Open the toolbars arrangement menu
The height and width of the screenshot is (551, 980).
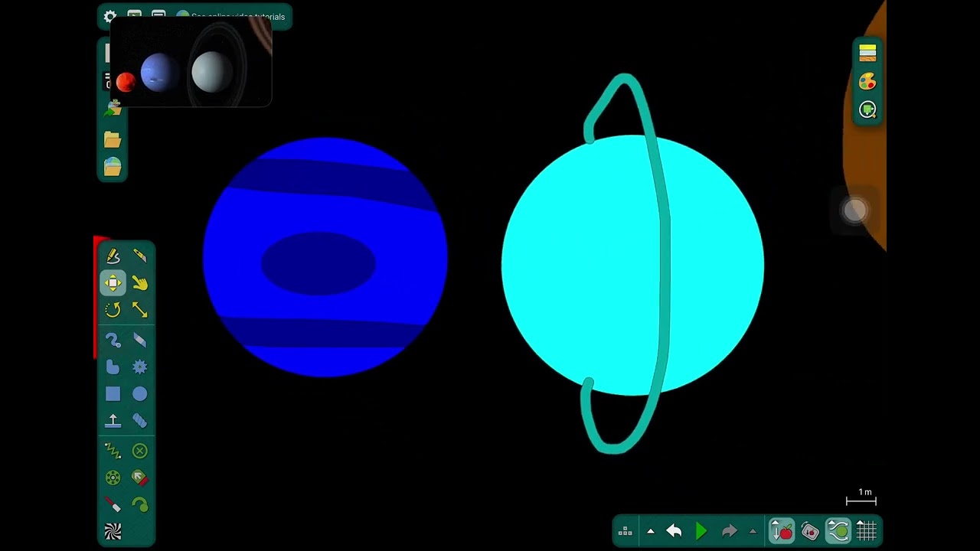click(625, 531)
